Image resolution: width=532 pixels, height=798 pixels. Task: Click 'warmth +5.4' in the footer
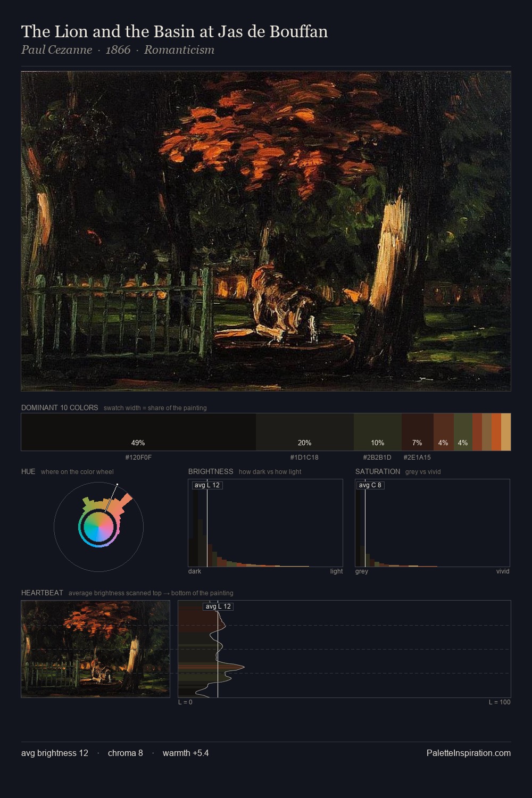pyautogui.click(x=186, y=753)
